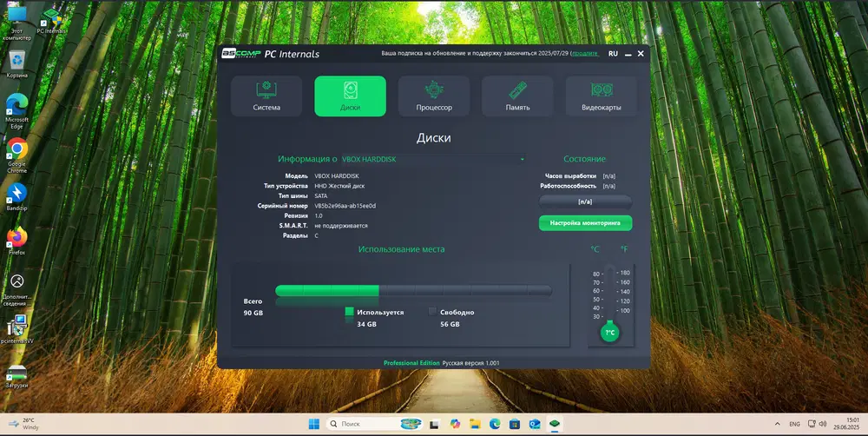This screenshot has height=436, width=868.
Task: Click the n/a health status bar
Action: [x=585, y=201]
